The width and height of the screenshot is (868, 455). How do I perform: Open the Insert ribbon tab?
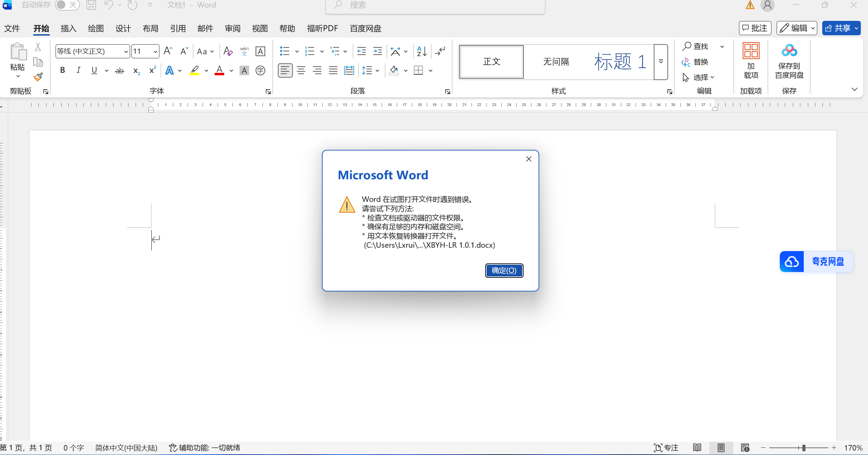68,28
